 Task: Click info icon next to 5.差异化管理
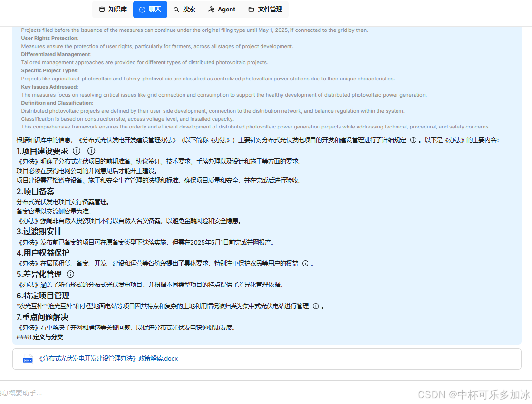coord(70,274)
